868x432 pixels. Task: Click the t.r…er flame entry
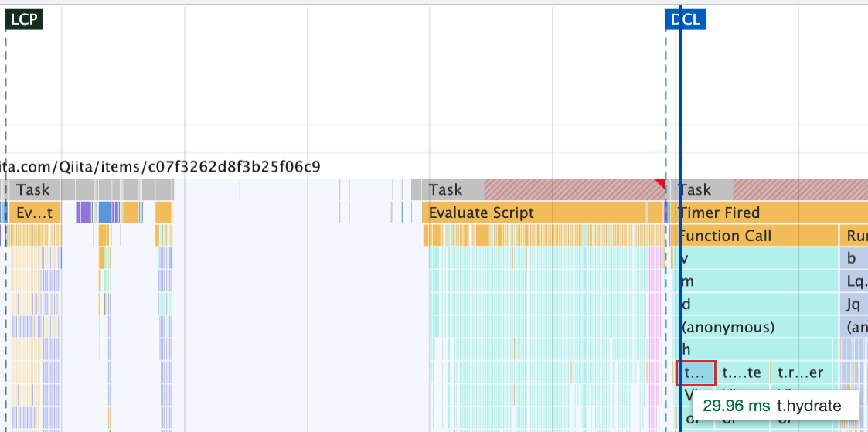[801, 373]
